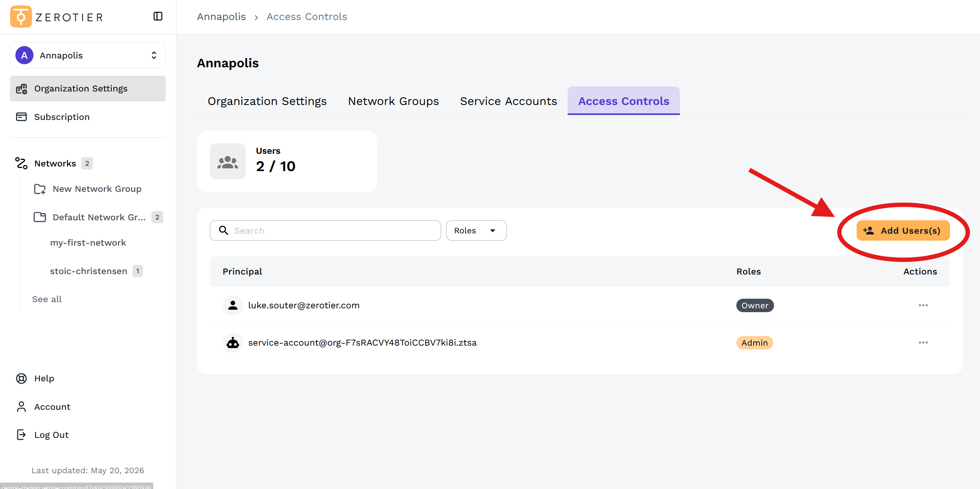The width and height of the screenshot is (980, 489).
Task: Switch to the Organization Settings tab
Action: tap(267, 101)
